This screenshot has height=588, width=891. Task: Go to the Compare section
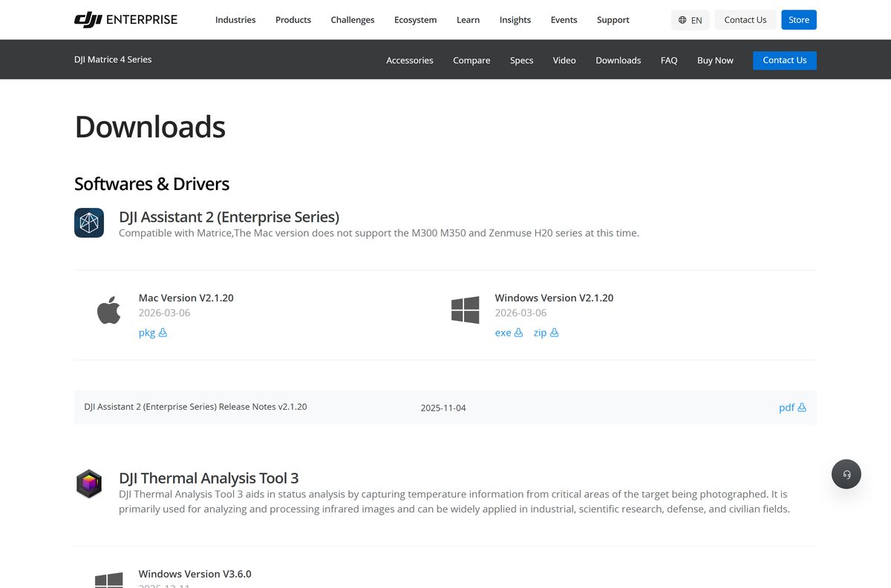(x=471, y=60)
